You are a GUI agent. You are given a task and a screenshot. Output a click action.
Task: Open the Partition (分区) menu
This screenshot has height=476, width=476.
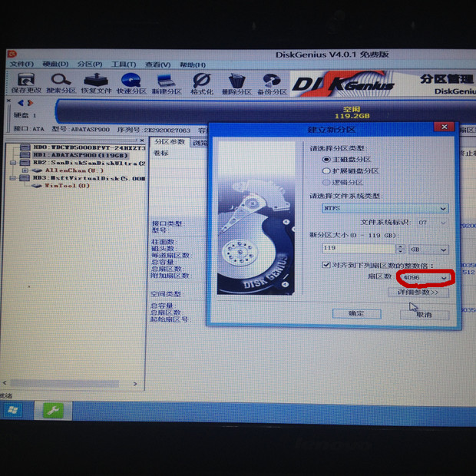[x=90, y=64]
